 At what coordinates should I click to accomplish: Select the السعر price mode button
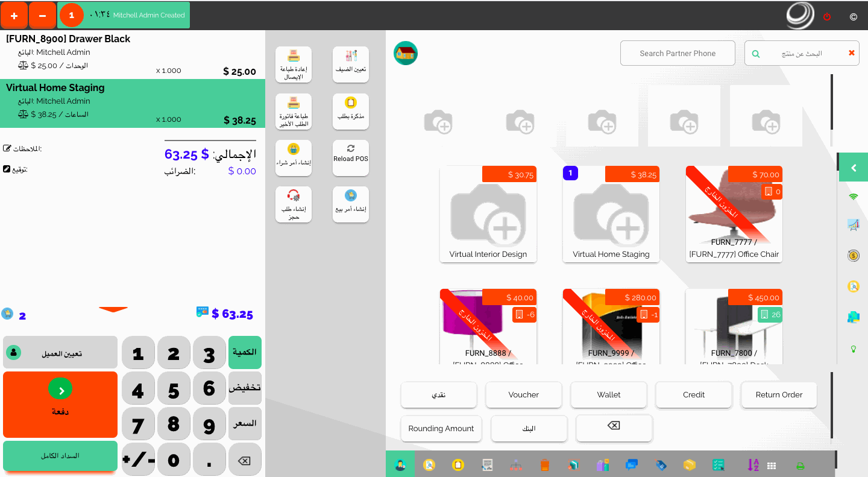click(245, 423)
